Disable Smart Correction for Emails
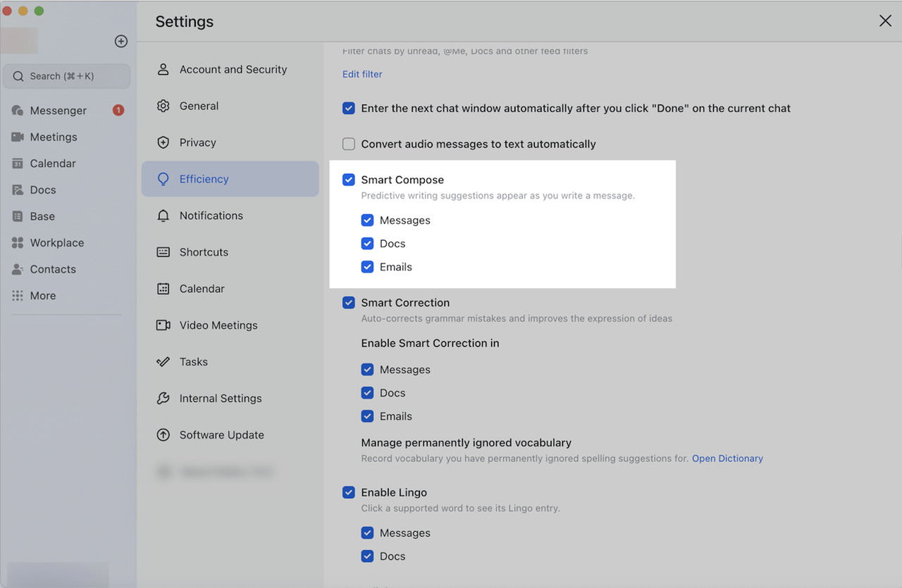Screen dimensions: 902x588 (x=367, y=416)
